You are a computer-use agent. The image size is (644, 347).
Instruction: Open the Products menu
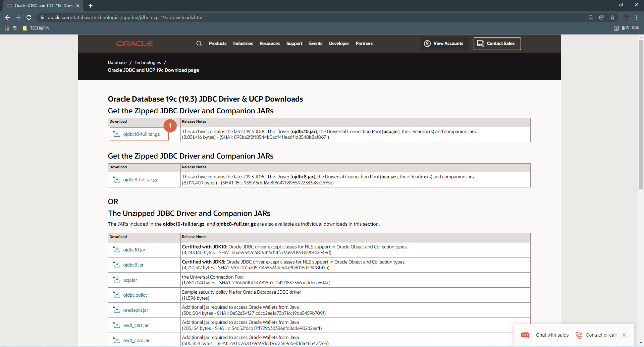218,44
